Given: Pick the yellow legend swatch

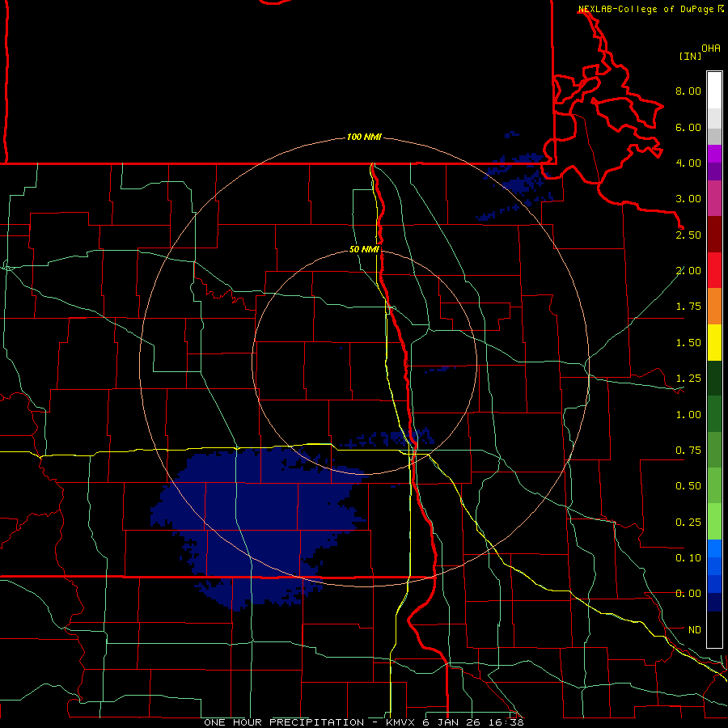Looking at the screenshot, I should point(714,342).
